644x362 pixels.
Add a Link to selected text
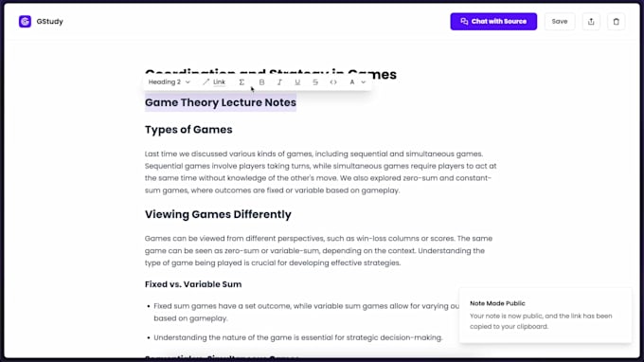click(214, 82)
